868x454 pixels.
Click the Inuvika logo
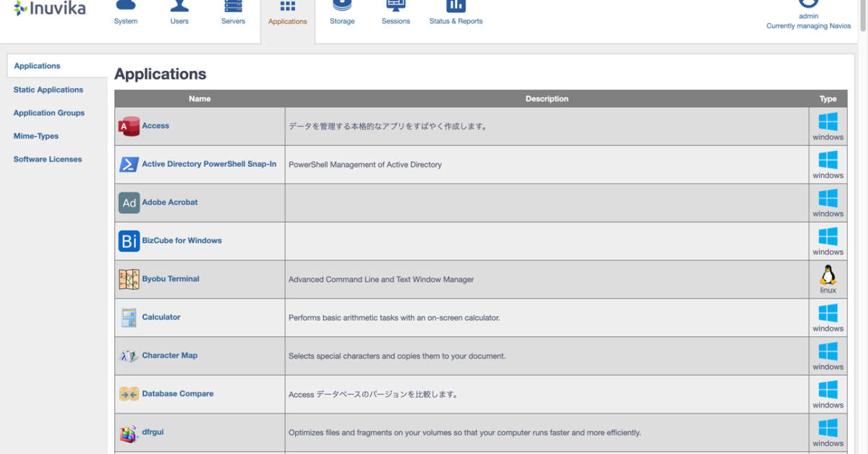pos(50,9)
